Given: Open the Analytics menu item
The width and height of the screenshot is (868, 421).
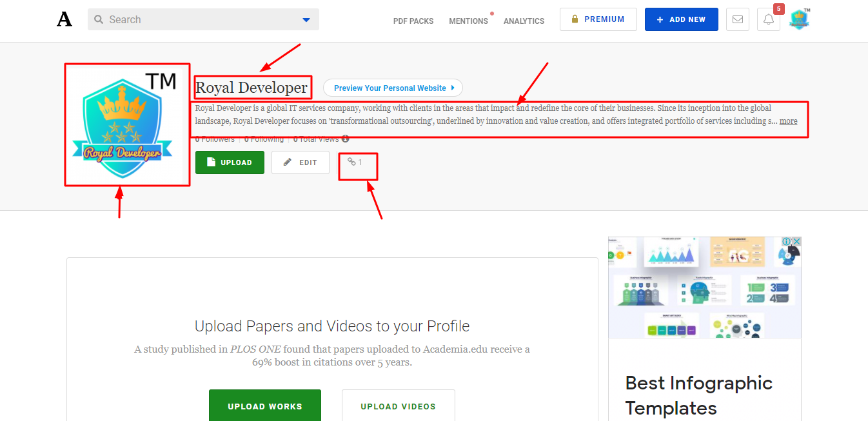Looking at the screenshot, I should coord(524,21).
